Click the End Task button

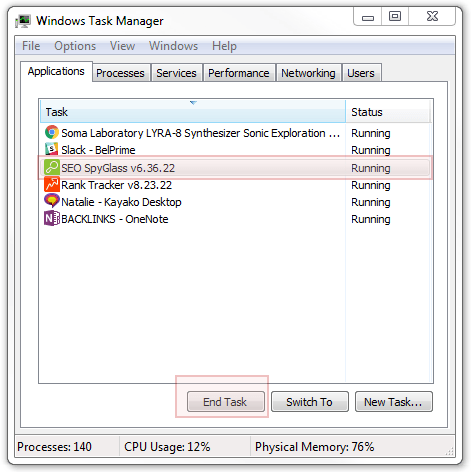226,402
